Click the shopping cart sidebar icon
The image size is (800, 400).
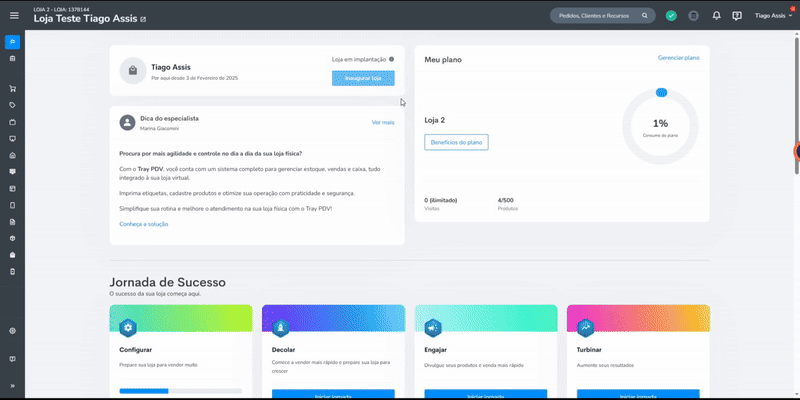point(13,89)
